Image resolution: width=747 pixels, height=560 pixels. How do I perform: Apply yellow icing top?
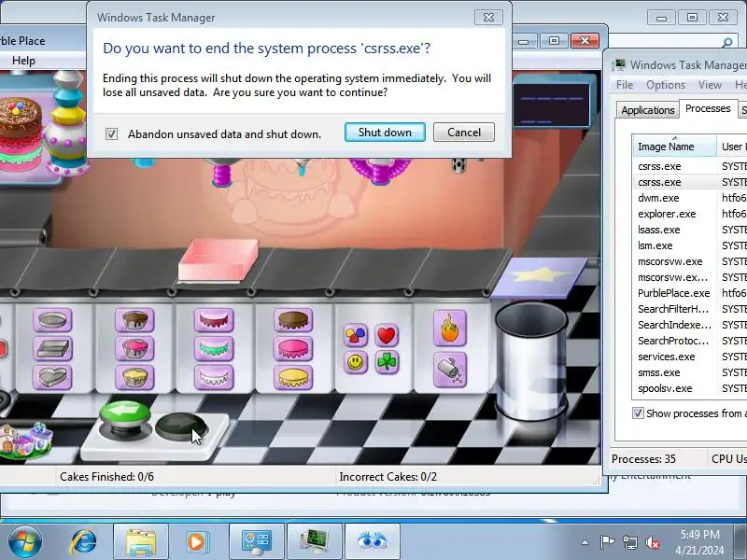click(293, 377)
